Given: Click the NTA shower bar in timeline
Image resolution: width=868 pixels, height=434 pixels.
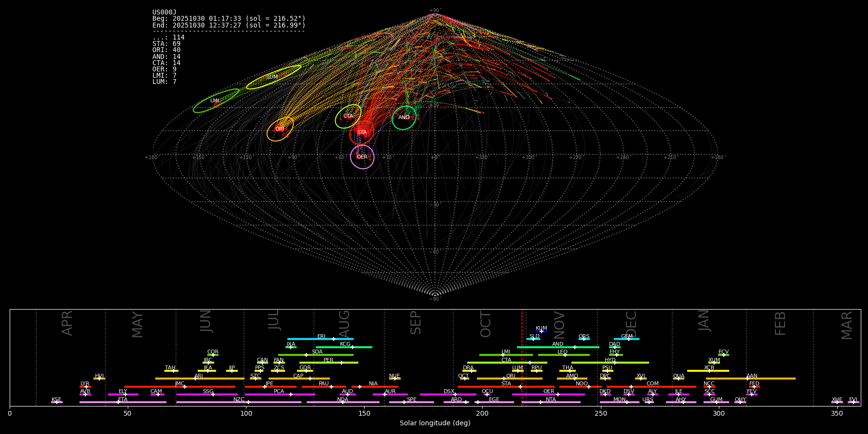Looking at the screenshot, I should tap(551, 402).
